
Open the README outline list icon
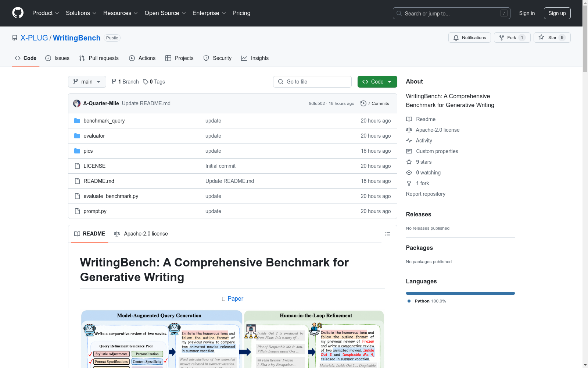tap(387, 234)
